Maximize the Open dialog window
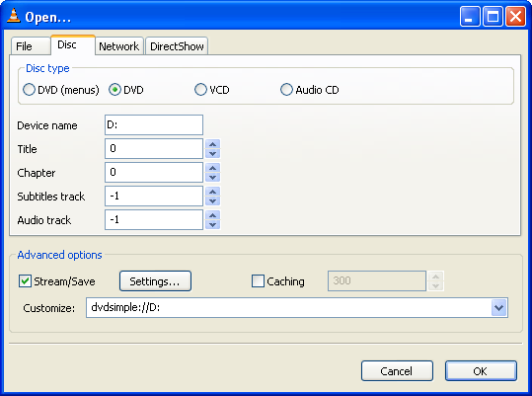 click(493, 16)
